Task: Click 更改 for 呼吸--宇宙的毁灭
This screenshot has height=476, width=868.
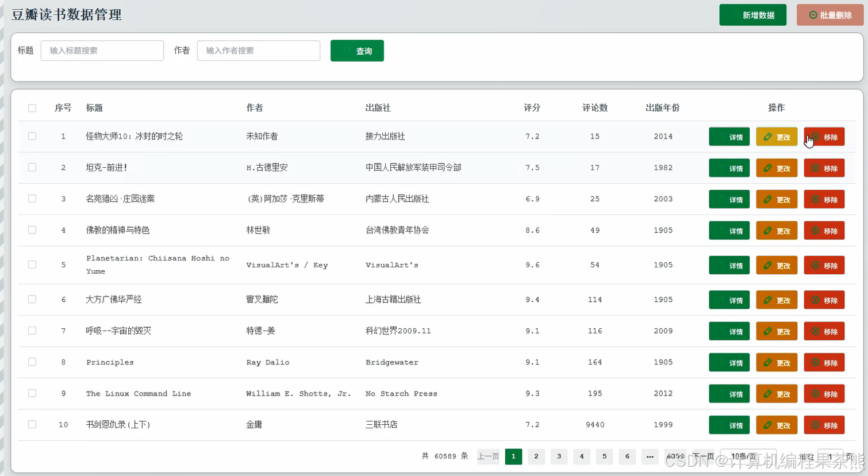Action: pyautogui.click(x=777, y=331)
